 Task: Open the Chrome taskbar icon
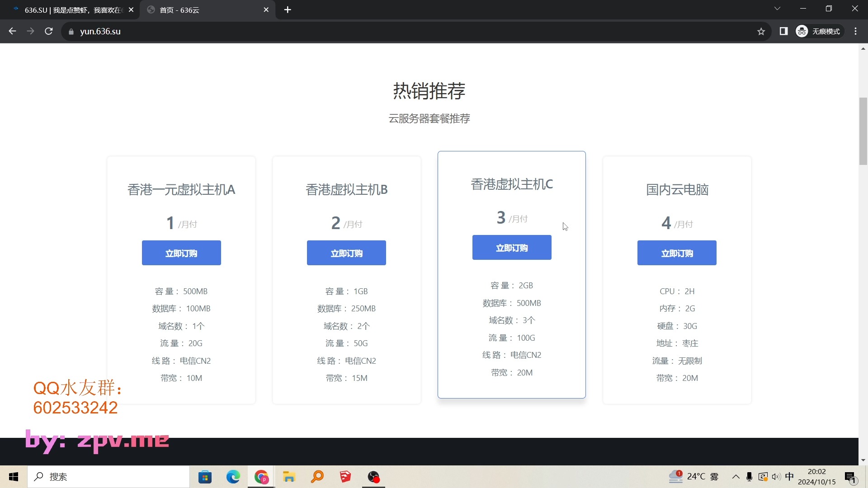[261, 477]
